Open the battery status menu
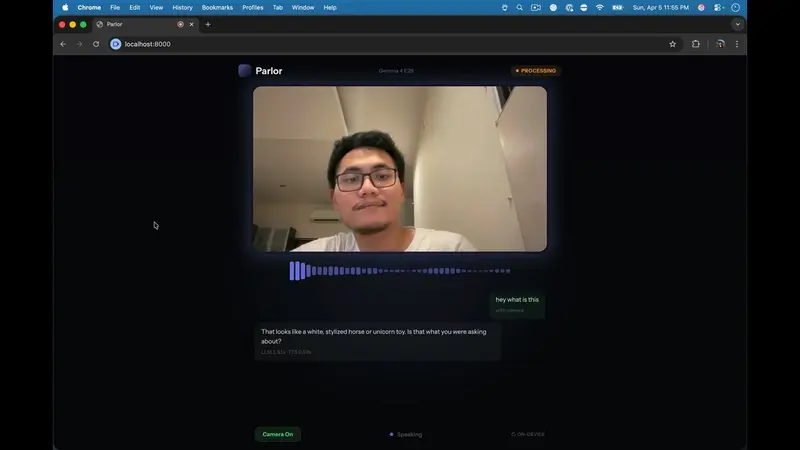The height and width of the screenshot is (450, 800). click(x=617, y=8)
